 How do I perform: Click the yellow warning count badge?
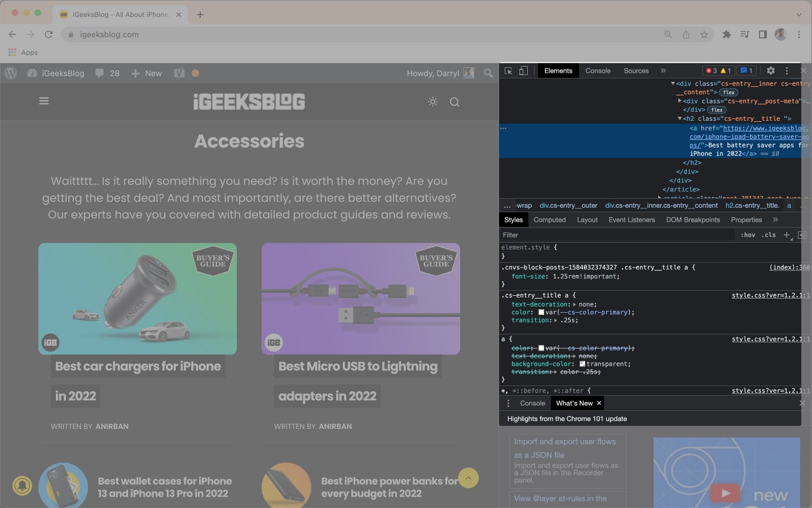pyautogui.click(x=726, y=71)
